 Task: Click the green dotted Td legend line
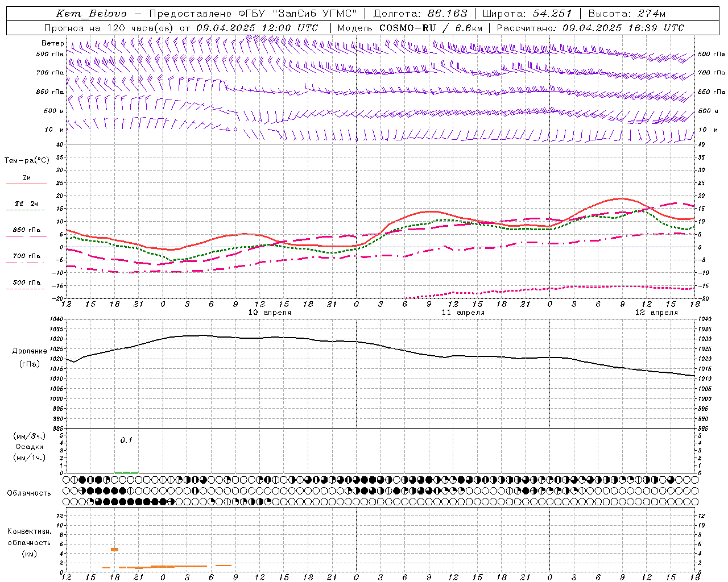[26, 210]
